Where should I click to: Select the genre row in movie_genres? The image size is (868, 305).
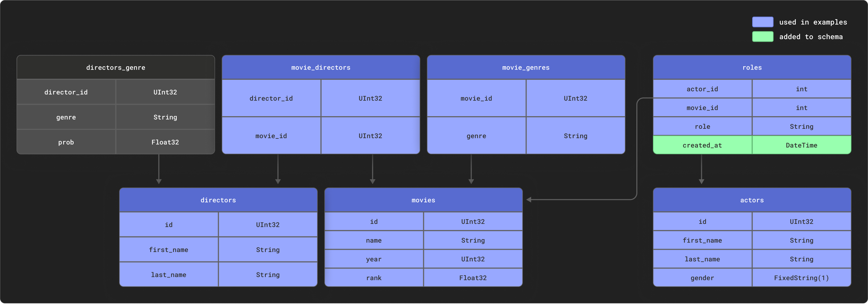pos(525,136)
